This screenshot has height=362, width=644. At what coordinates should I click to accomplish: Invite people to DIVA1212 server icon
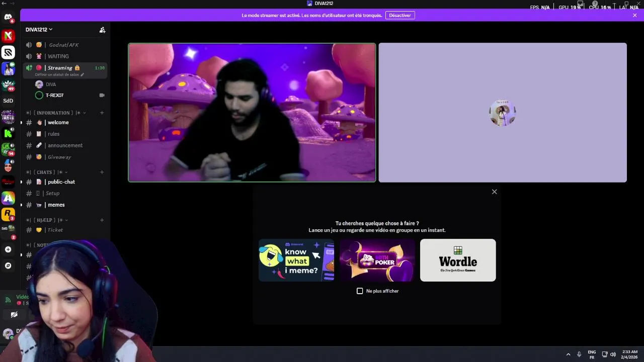[x=102, y=30]
